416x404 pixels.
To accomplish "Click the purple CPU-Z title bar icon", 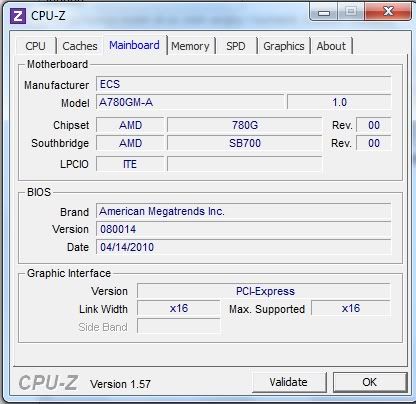I will coord(18,15).
